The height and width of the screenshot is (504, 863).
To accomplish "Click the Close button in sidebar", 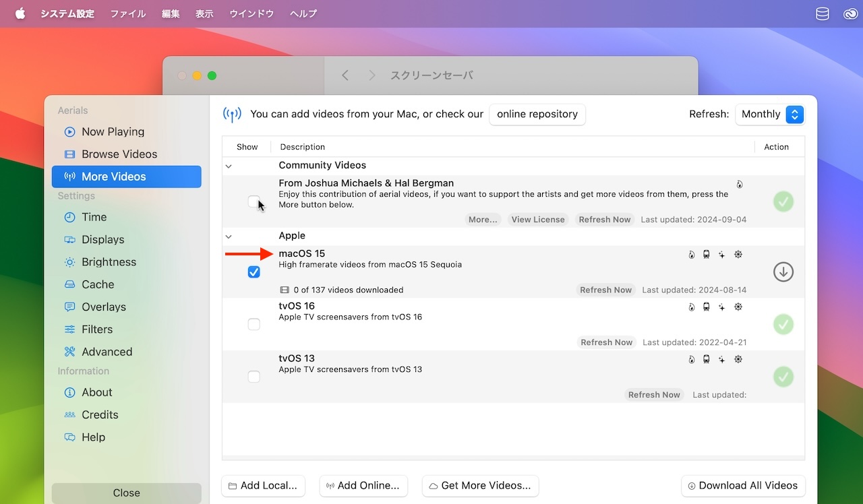I will (x=126, y=493).
